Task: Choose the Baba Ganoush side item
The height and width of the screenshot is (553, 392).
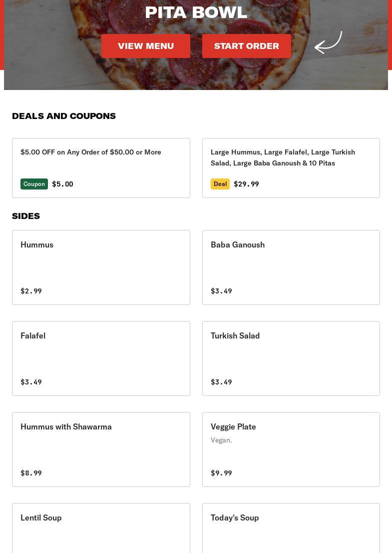Action: click(x=291, y=267)
